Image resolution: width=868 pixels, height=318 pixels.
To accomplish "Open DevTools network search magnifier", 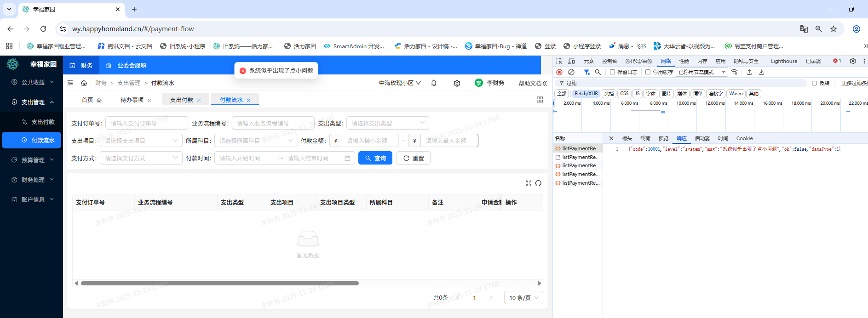I will (598, 72).
